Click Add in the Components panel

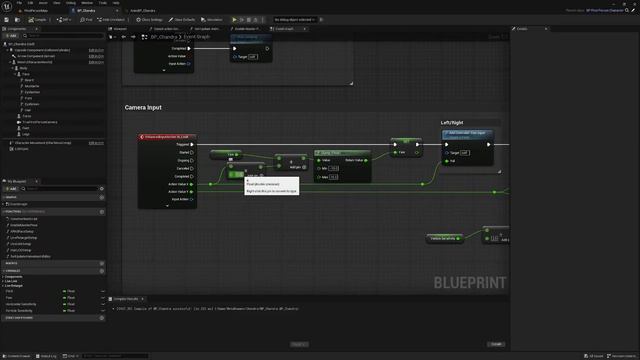[11, 36]
